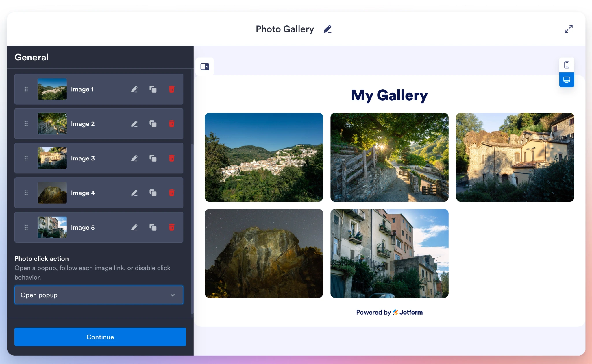The width and height of the screenshot is (592, 364).
Task: Click the Powered by Jotform link
Action: coord(389,312)
